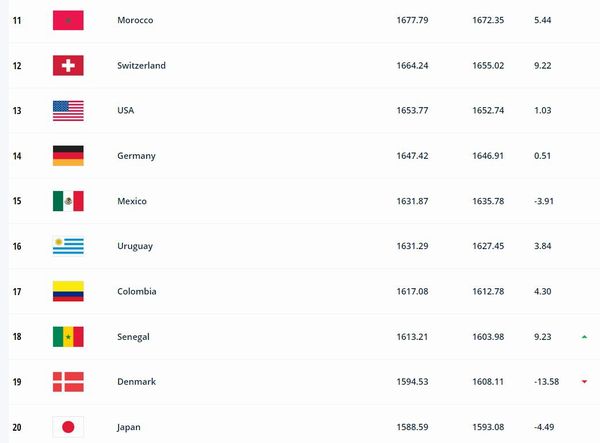Screen dimensions: 600x443
Task: Click Denmark's red down-arrow indicator
Action: 584,382
